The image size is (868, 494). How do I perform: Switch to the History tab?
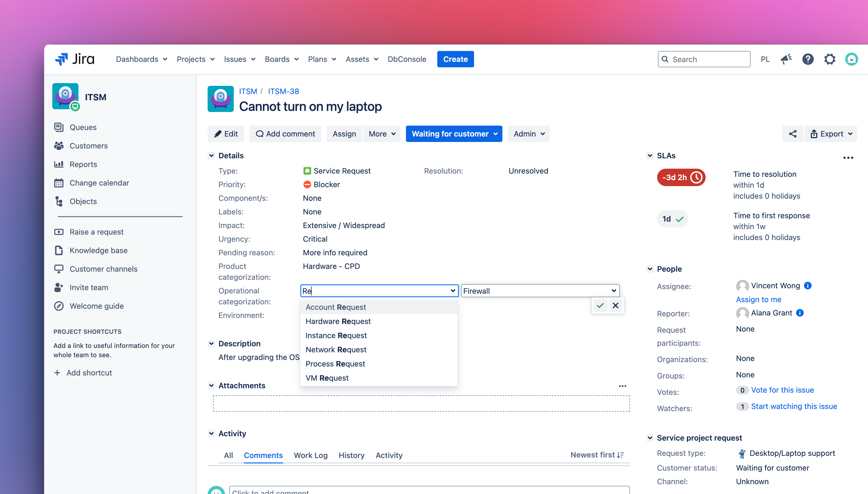pos(351,455)
